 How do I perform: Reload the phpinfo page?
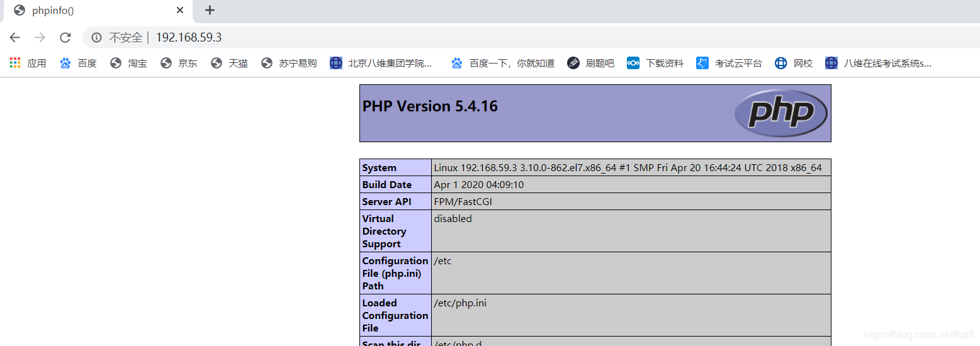[65, 38]
